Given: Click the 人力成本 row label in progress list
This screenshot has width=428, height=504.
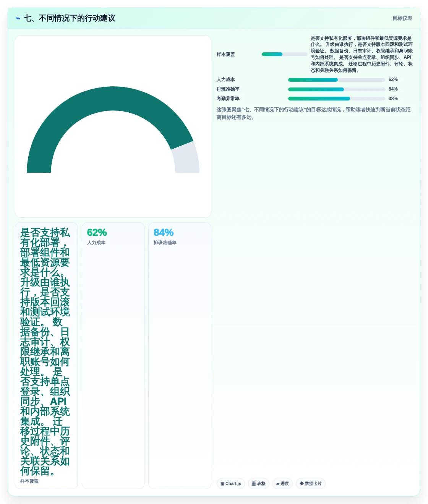Looking at the screenshot, I should (x=226, y=79).
